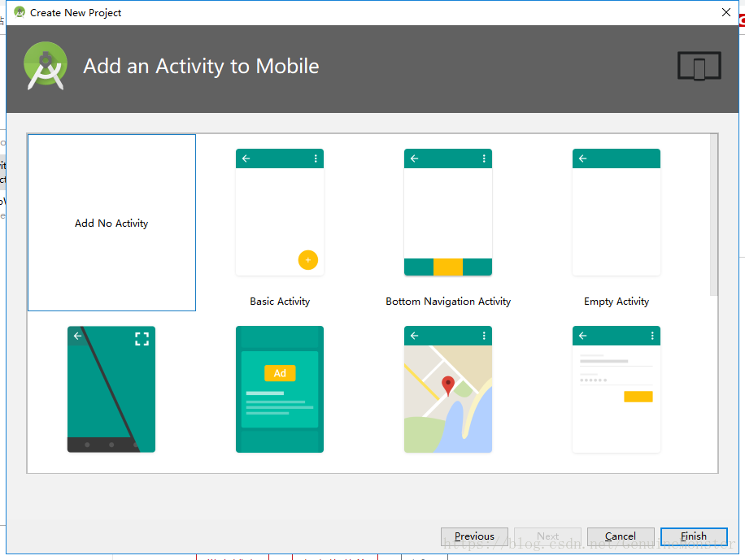Close the Create New Project dialog
Screen dimensions: 745x560
[x=726, y=12]
